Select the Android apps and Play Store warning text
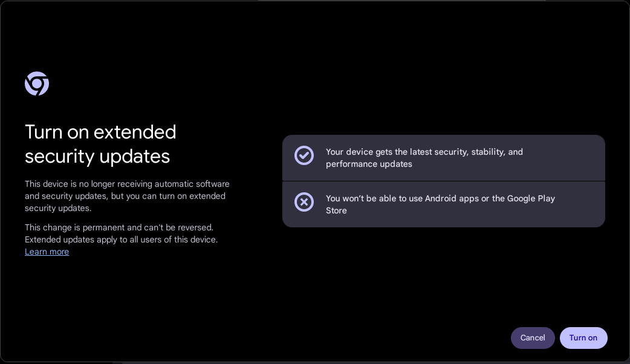 pos(440,204)
